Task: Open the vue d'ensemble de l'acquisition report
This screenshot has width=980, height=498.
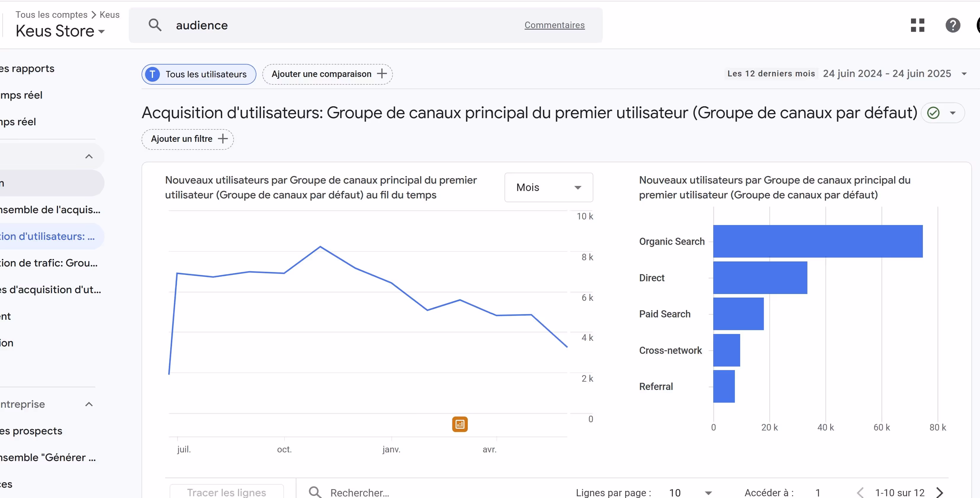Action: [x=49, y=210]
